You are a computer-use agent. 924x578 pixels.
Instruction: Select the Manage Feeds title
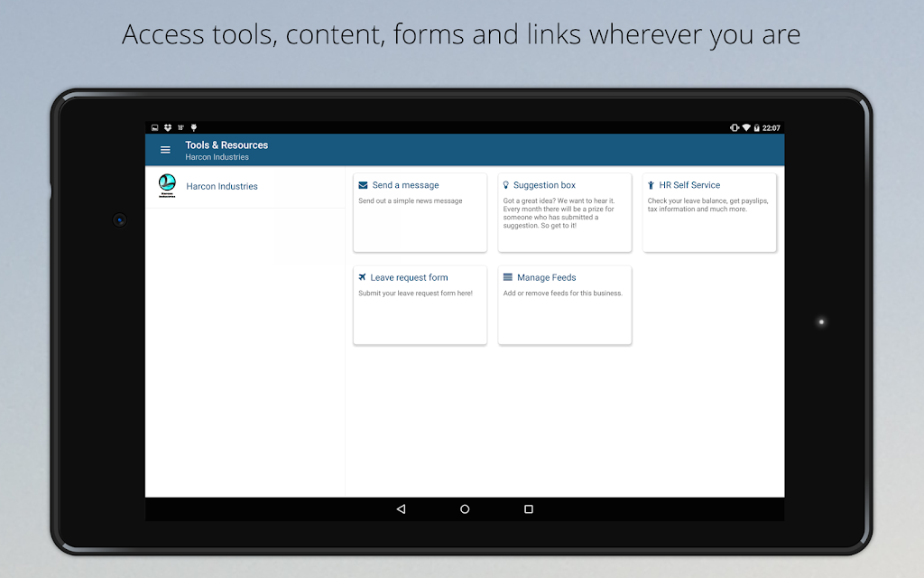click(546, 277)
